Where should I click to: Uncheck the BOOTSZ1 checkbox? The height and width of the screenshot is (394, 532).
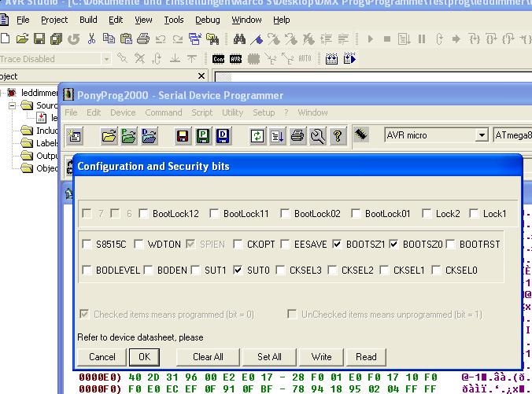(x=337, y=244)
